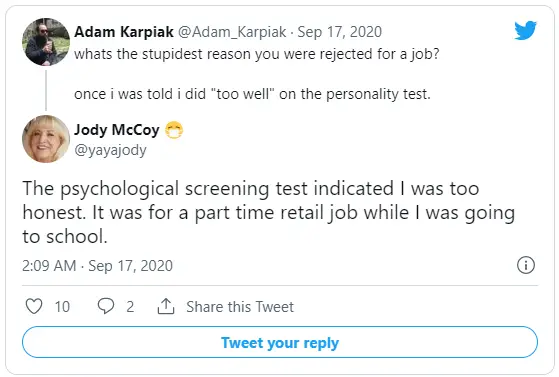Click Share this Tweet link
Screen dimensions: 559x377
pos(240,307)
